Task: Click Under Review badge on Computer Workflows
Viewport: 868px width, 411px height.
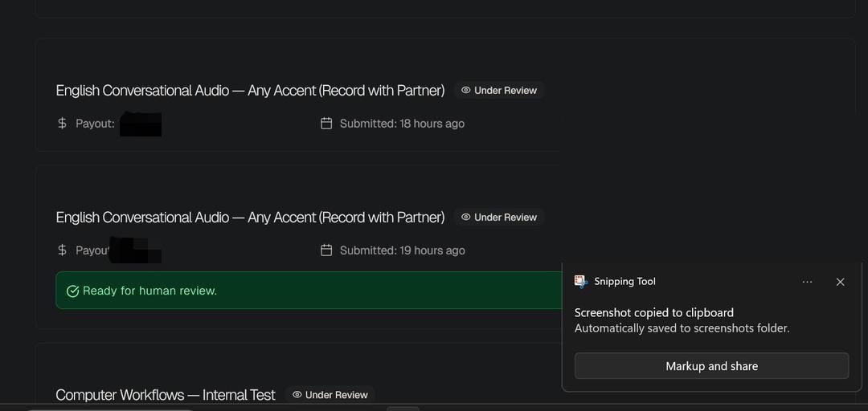Action: pos(330,394)
